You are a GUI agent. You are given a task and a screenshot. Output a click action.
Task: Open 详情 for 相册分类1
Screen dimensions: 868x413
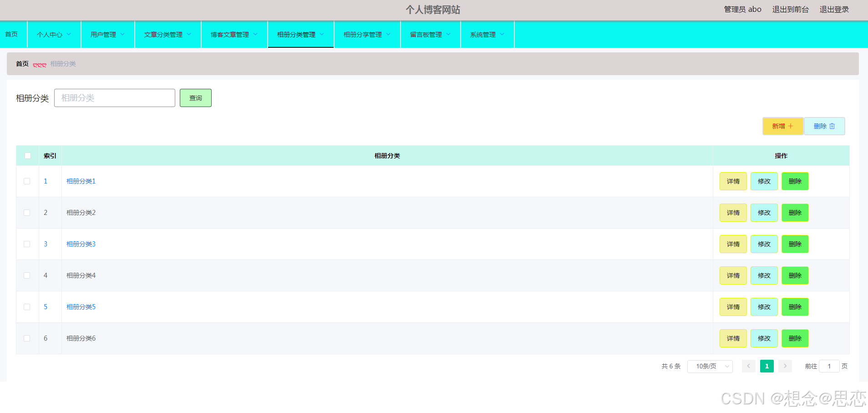[x=733, y=181]
